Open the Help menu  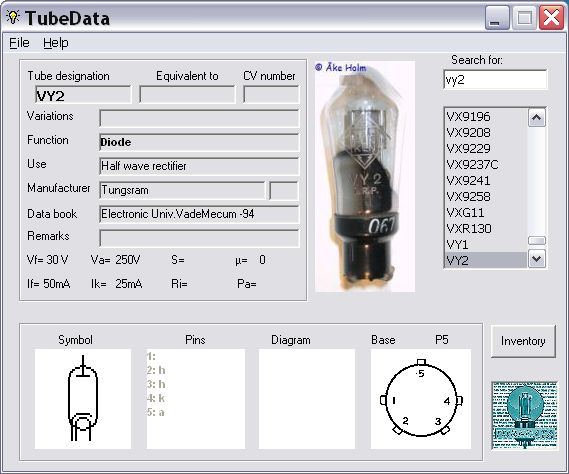tap(56, 43)
